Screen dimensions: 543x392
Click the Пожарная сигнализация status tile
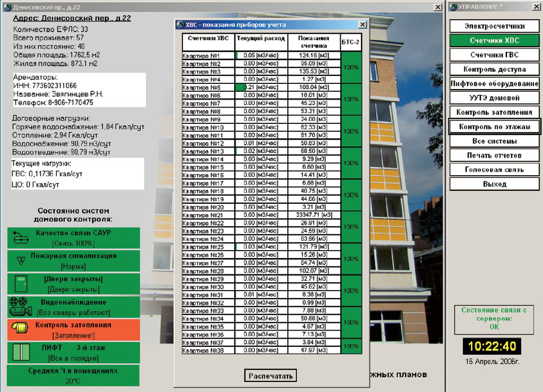tap(73, 261)
